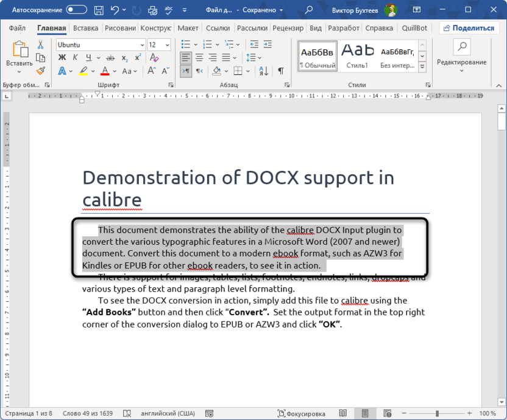Select the Italic (К) formatting icon
507x420 pixels.
[x=75, y=57]
